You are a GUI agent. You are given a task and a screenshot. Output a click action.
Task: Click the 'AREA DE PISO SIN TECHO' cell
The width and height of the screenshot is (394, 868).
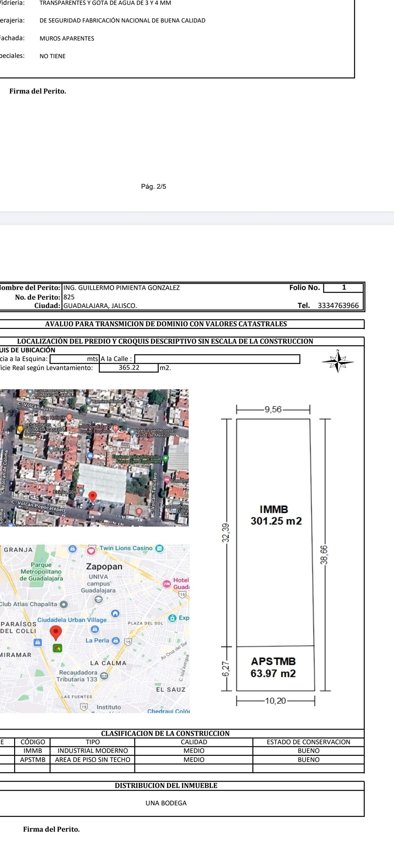coord(93,759)
